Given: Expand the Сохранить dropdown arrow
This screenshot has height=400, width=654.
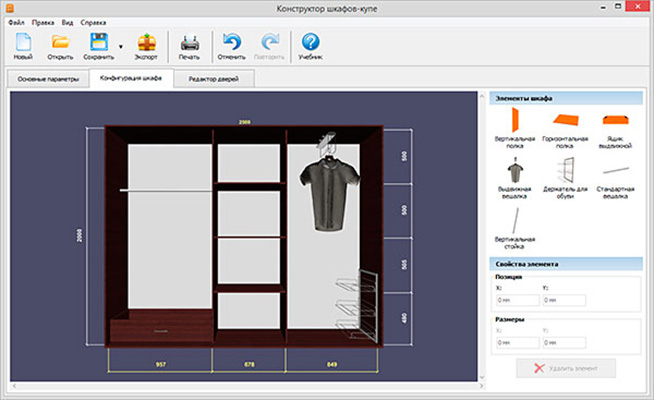Looking at the screenshot, I should coord(120,46).
